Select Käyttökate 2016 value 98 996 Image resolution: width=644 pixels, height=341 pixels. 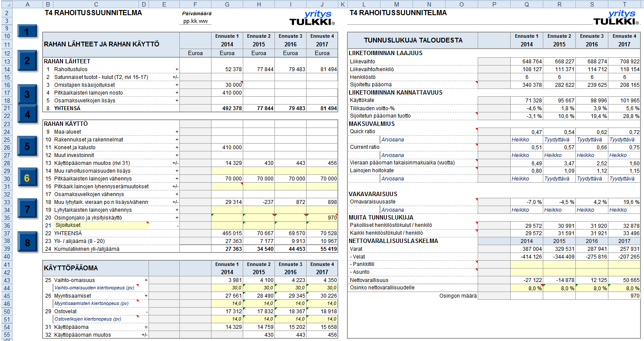(x=592, y=100)
